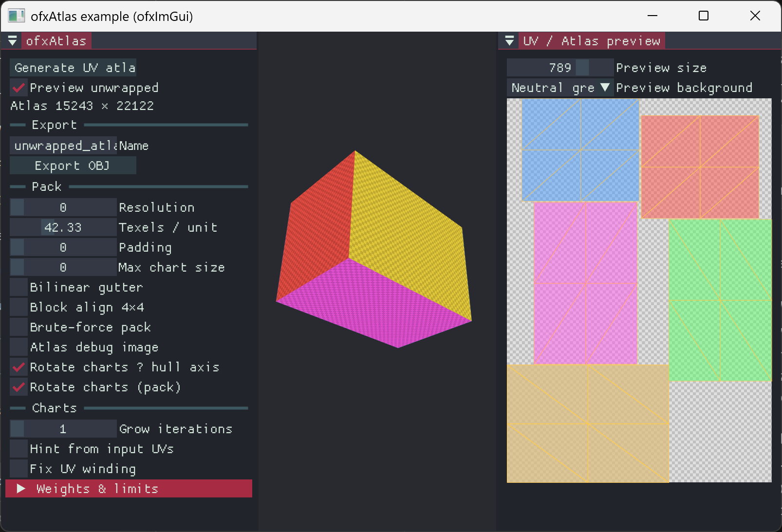
Task: Click the Generate UV atlas button
Action: pyautogui.click(x=73, y=68)
